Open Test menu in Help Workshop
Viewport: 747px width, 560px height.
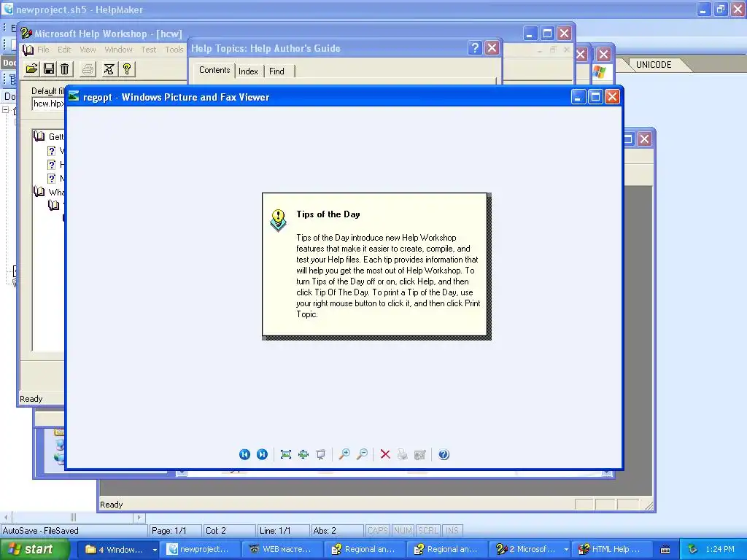coord(149,50)
